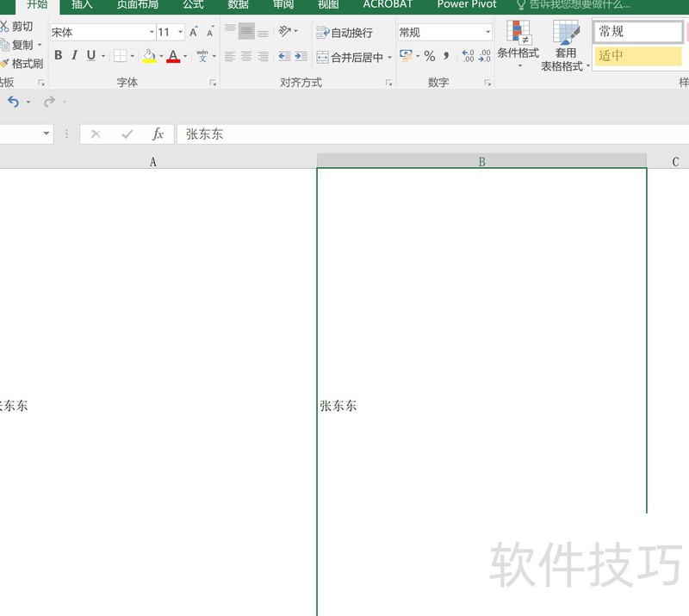Open the ACROBAT ribbon tab
Image resolution: width=689 pixels, height=616 pixels.
pos(388,5)
